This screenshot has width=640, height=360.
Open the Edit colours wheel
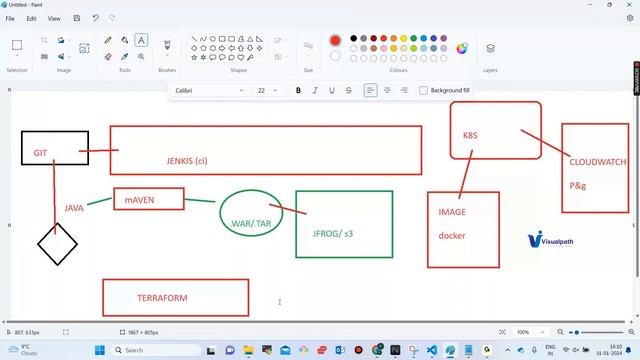point(462,48)
